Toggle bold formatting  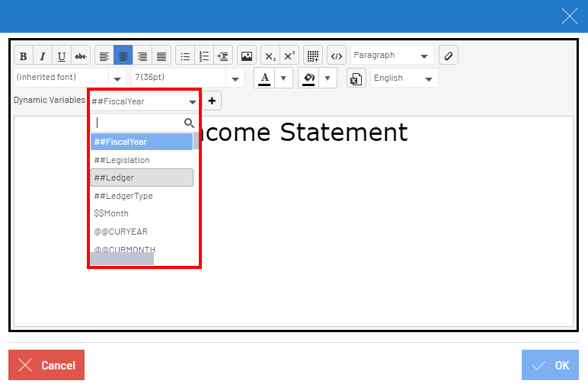tap(24, 56)
